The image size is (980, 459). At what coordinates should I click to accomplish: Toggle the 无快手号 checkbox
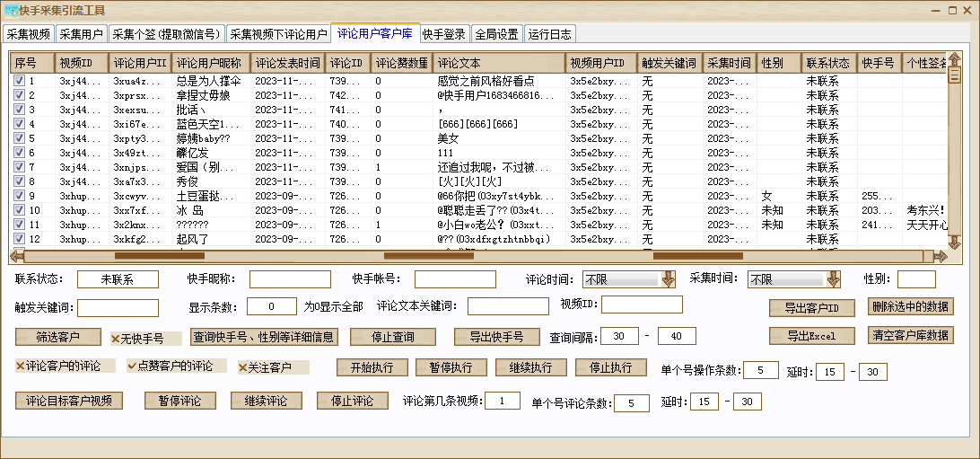116,339
